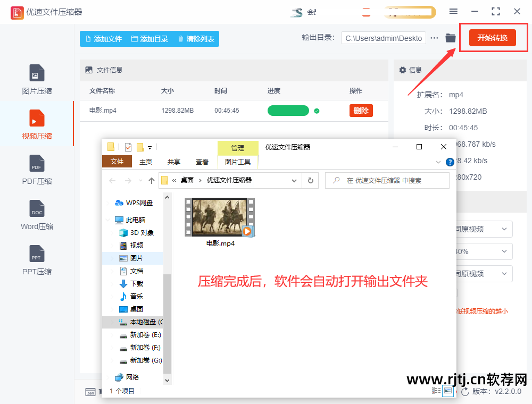Click the green completed checkmark icon
The height and width of the screenshot is (404, 532).
pyautogui.click(x=317, y=111)
